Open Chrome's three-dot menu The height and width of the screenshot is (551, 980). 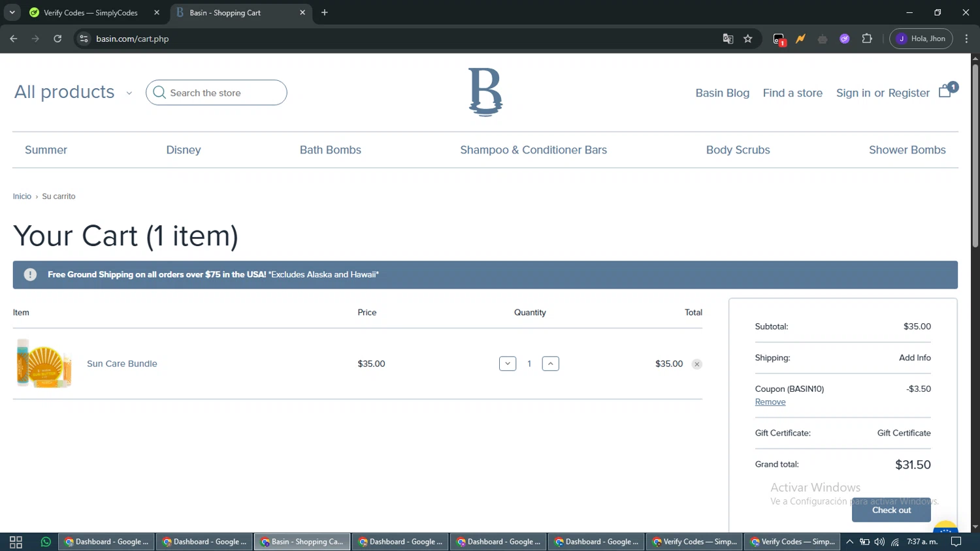(x=966, y=39)
